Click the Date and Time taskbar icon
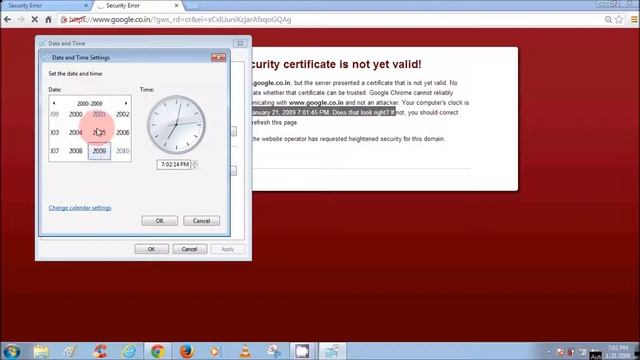The width and height of the screenshot is (640, 360). tap(332, 351)
